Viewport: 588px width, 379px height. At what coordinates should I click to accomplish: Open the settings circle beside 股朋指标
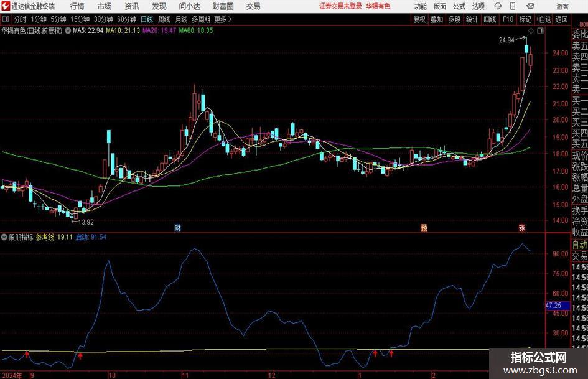coord(4,237)
